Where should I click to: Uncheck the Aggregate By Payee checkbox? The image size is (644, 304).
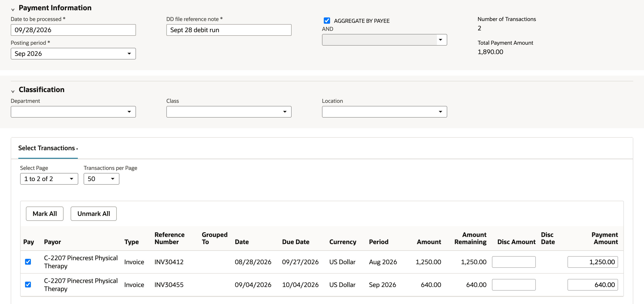pos(327,21)
